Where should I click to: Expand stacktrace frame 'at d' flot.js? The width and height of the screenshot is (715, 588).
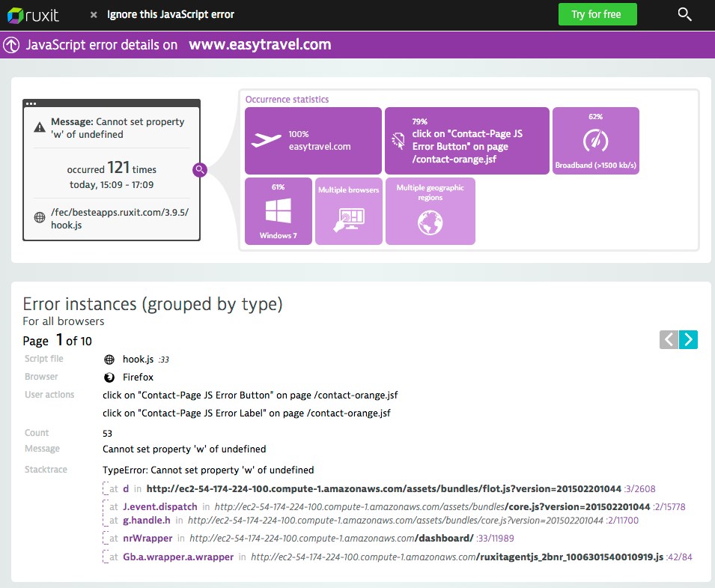[106, 488]
